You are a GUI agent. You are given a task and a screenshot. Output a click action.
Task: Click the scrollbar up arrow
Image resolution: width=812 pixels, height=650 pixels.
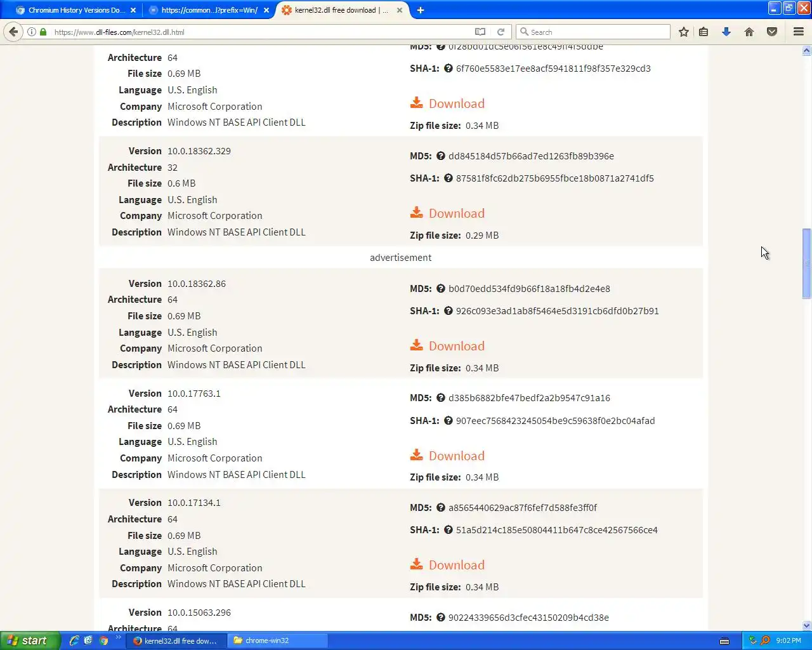(x=807, y=50)
